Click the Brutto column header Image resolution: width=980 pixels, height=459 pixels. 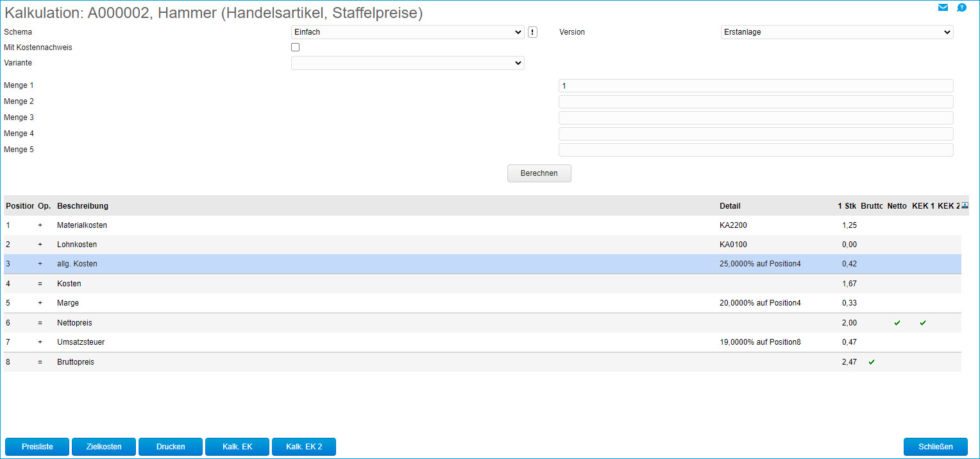(x=872, y=206)
